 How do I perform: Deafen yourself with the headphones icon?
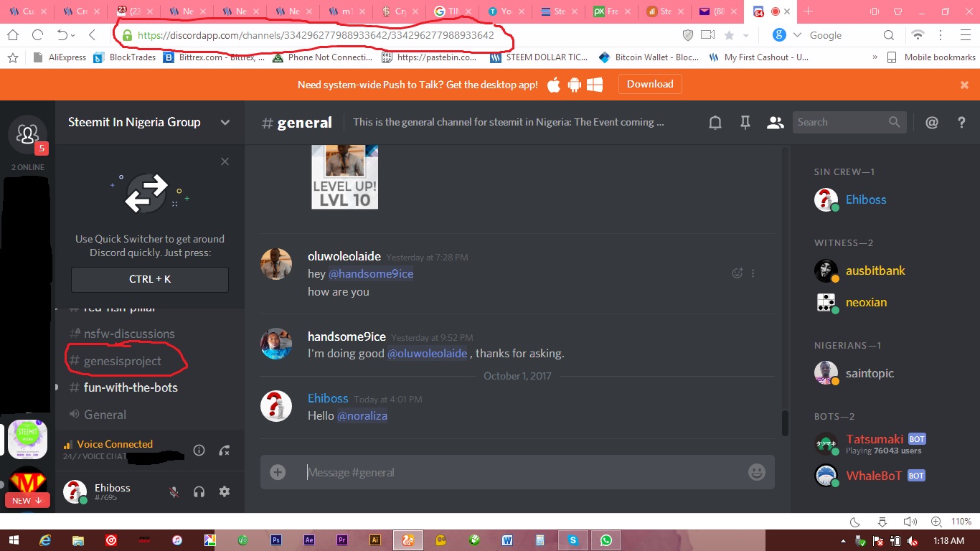(x=199, y=491)
